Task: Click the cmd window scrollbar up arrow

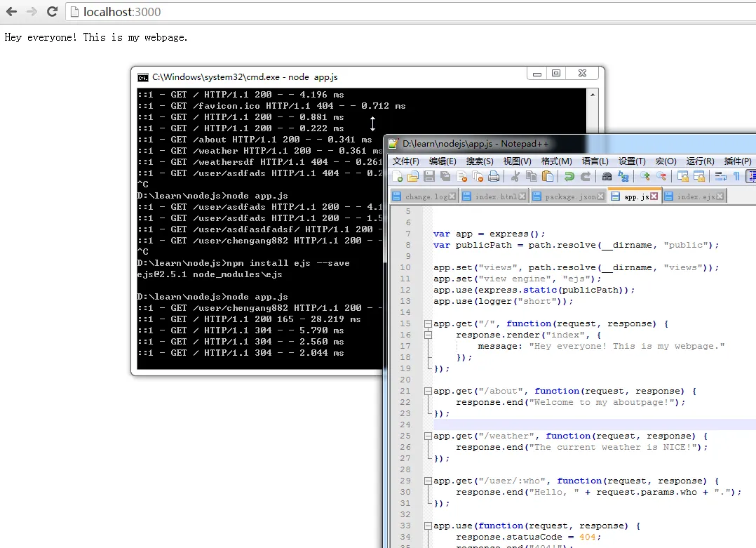Action: [594, 95]
